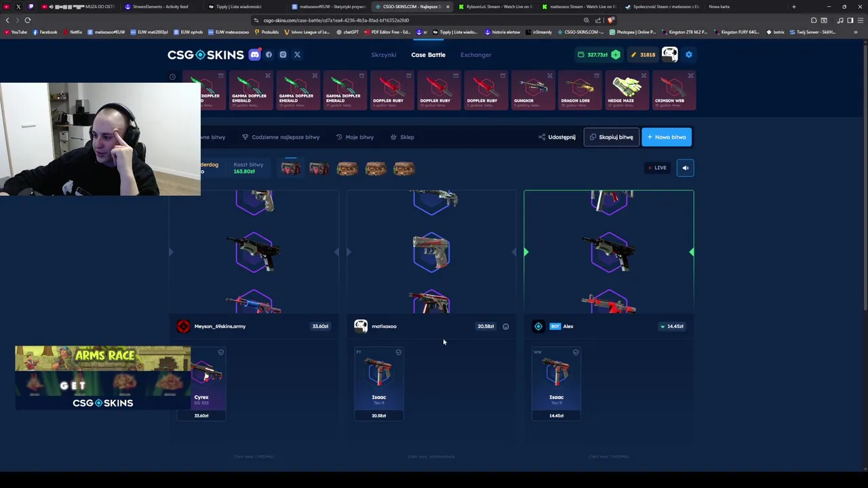
Task: Switch to Tipply Lista wiadomości browser tab
Action: tap(237, 7)
